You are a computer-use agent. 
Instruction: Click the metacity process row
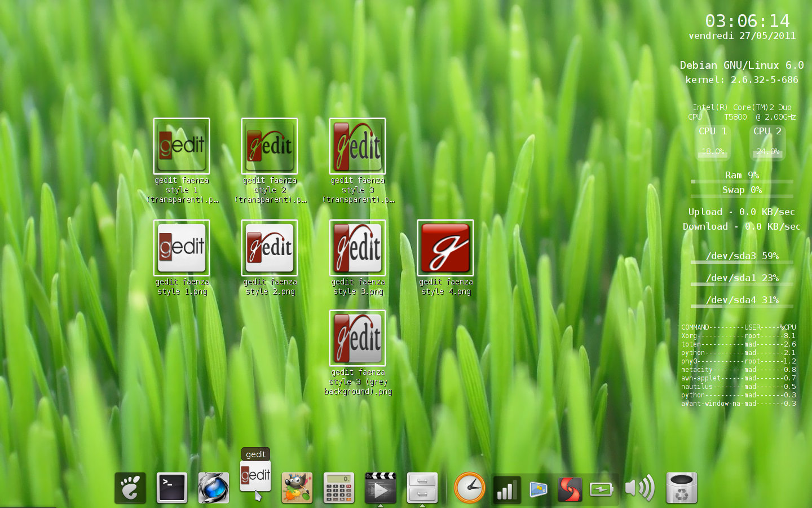pos(739,370)
